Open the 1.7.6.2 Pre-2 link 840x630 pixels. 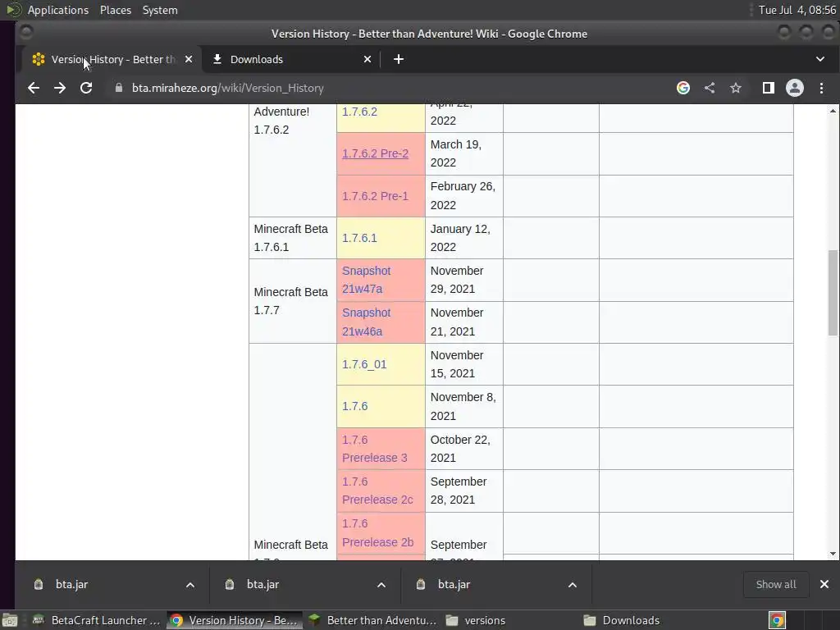[x=375, y=153]
